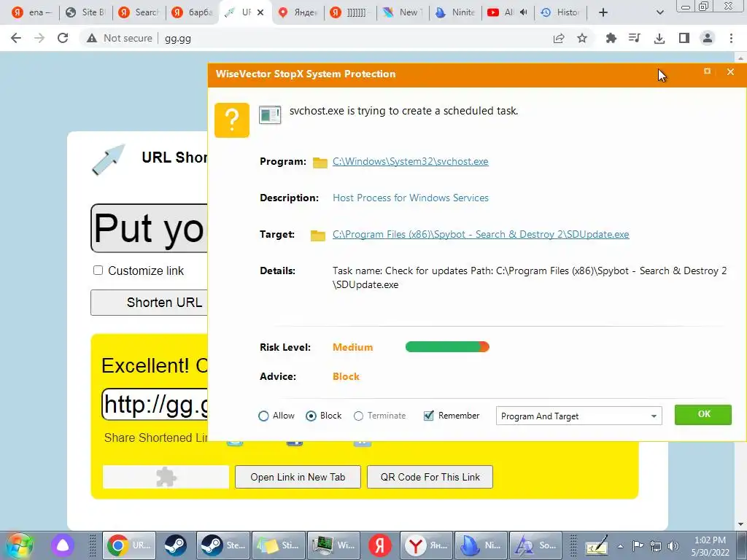Switch to the History tab
Viewport: 747px width, 560px height.
tap(560, 12)
